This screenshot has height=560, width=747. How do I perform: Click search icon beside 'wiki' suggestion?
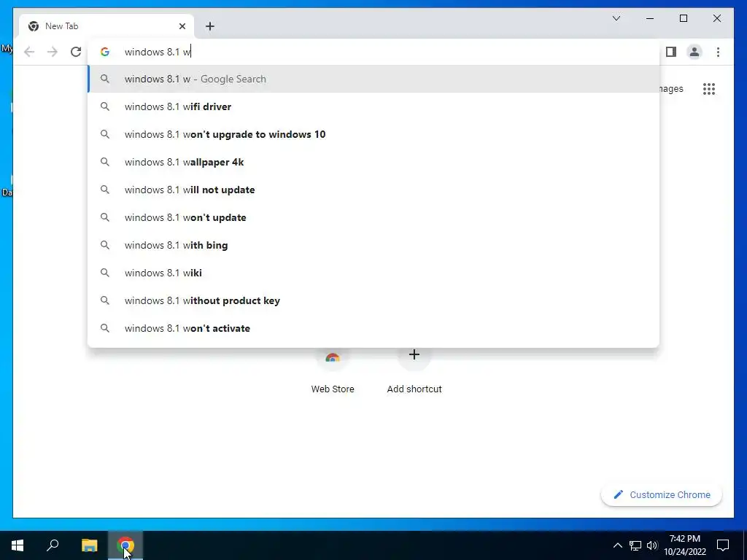[x=105, y=273]
